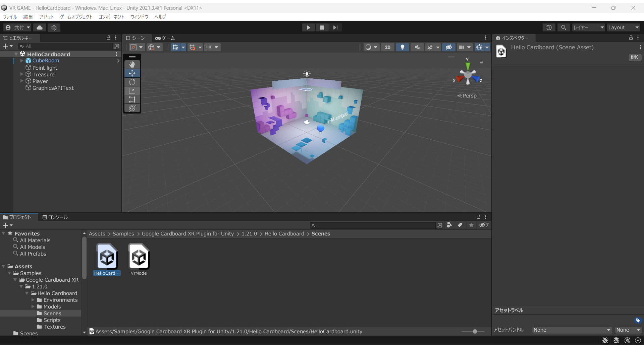Expand the Player hierarchy item
644x345 pixels.
pyautogui.click(x=22, y=81)
